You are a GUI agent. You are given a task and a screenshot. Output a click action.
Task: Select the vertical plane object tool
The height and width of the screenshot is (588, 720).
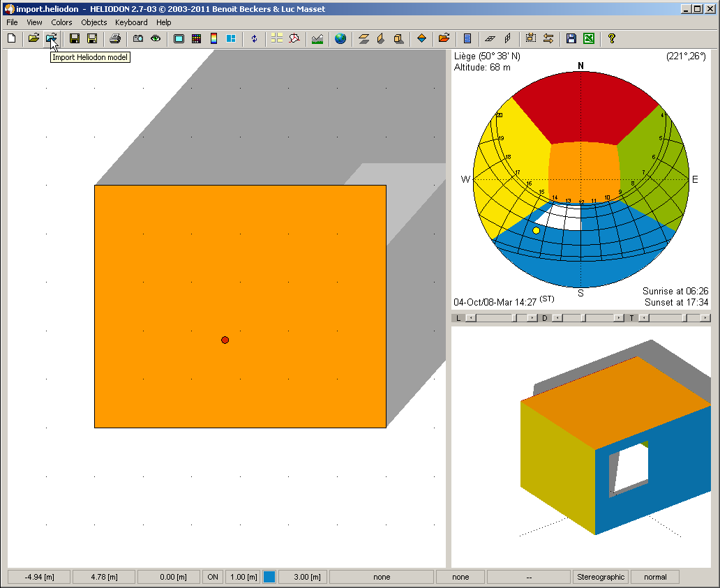[x=381, y=38]
